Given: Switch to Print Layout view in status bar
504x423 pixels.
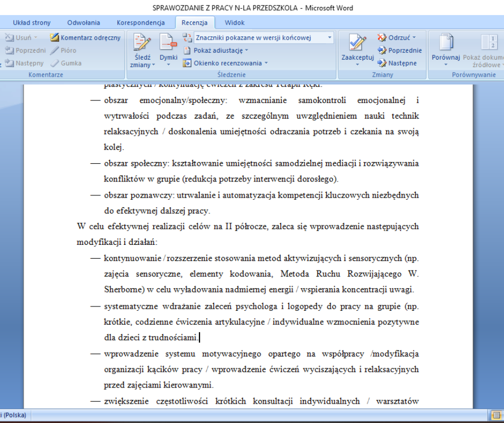Looking at the screenshot, I should [496, 415].
